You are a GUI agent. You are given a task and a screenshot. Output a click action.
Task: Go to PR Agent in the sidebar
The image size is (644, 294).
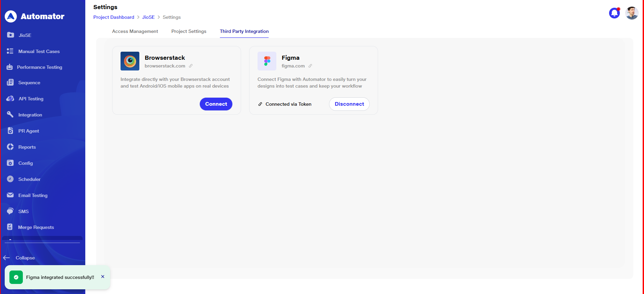pyautogui.click(x=29, y=131)
